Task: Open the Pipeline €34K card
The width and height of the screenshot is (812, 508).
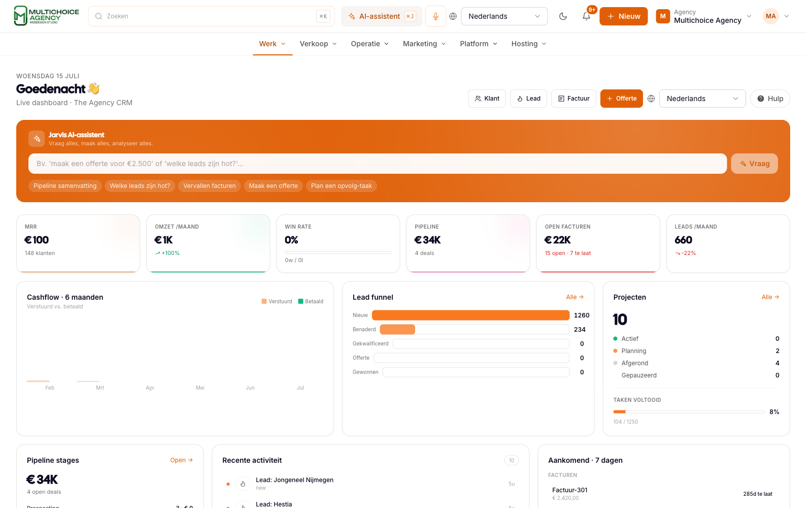Action: (468, 243)
